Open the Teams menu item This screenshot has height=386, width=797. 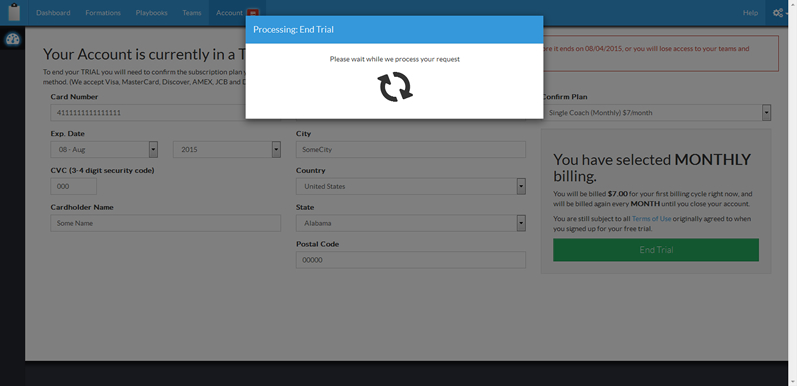coord(192,13)
